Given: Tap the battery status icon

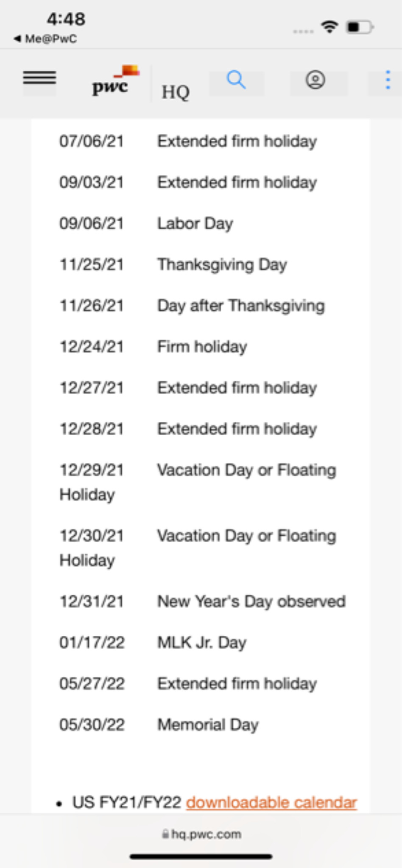Looking at the screenshot, I should pos(360,27).
